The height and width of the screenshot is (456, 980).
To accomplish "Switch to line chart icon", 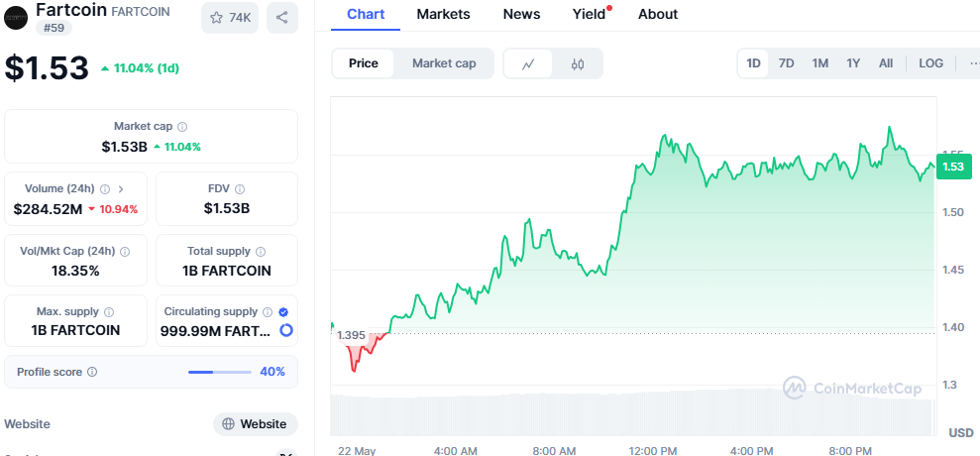I will pos(528,63).
